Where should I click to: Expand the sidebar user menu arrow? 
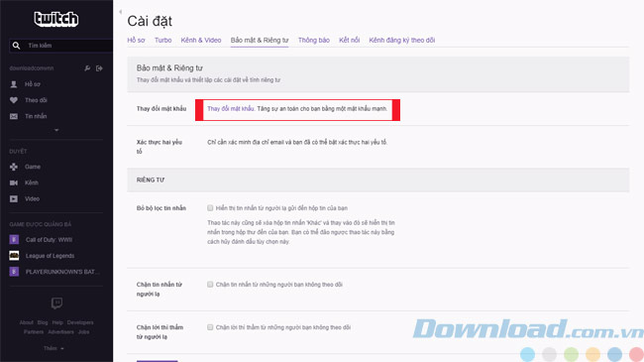click(x=56, y=130)
